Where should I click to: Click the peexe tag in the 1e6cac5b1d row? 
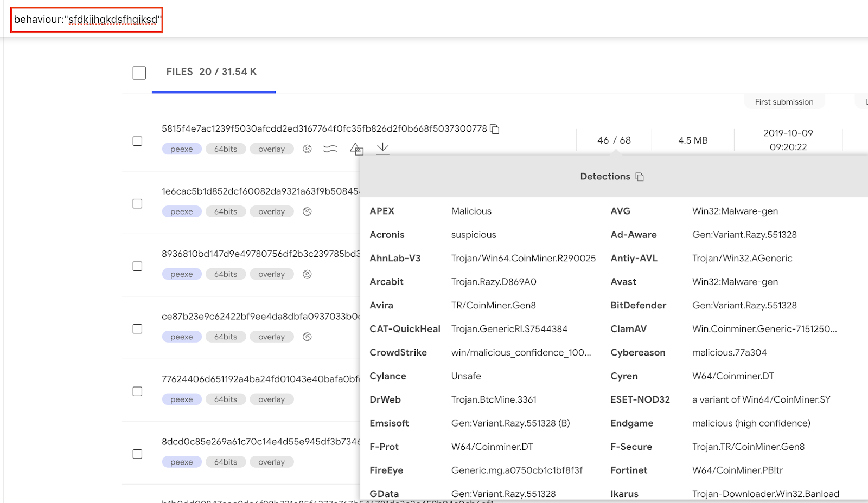click(x=182, y=211)
